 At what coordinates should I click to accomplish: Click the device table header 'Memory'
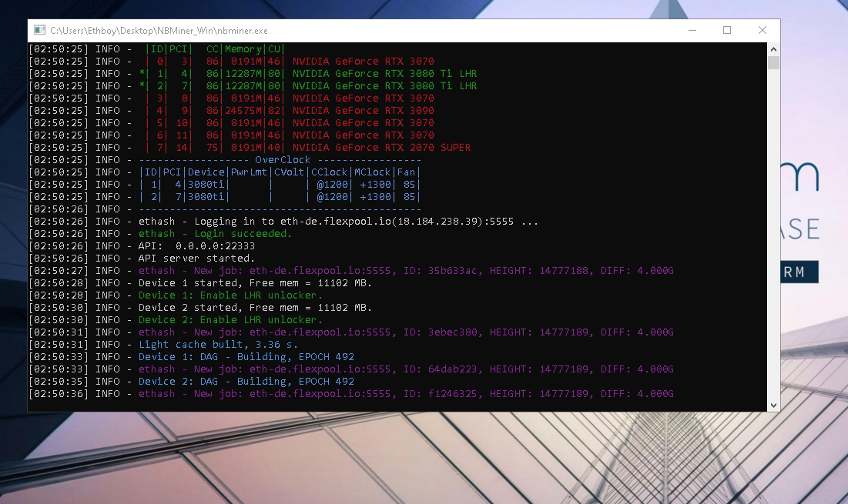point(243,49)
